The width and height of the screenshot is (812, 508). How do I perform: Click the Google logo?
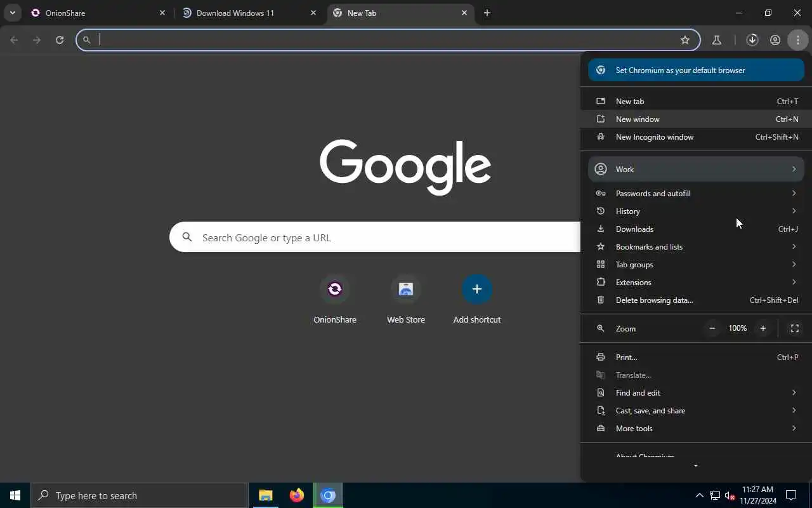pos(405,167)
